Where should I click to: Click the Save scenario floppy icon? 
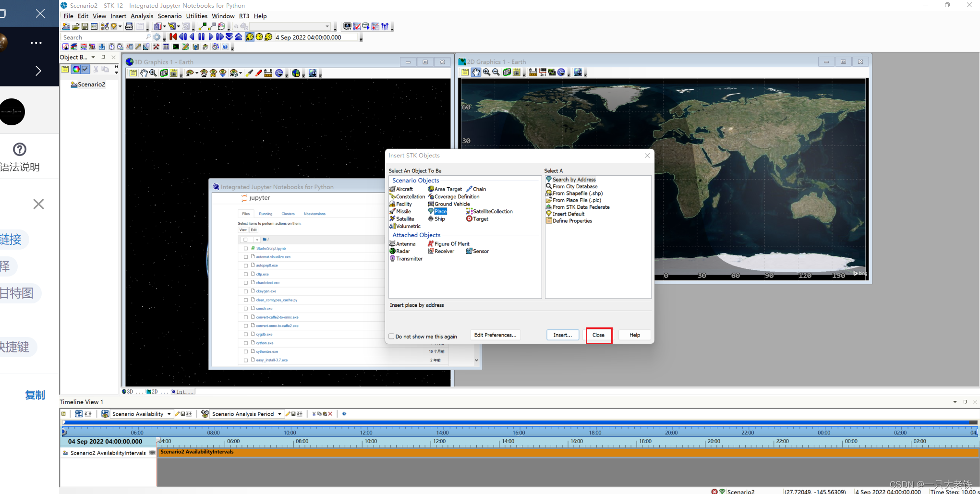coord(85,26)
